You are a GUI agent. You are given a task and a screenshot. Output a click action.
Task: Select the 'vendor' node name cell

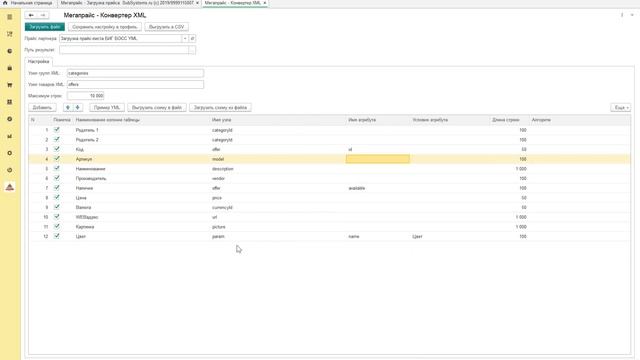pos(278,178)
